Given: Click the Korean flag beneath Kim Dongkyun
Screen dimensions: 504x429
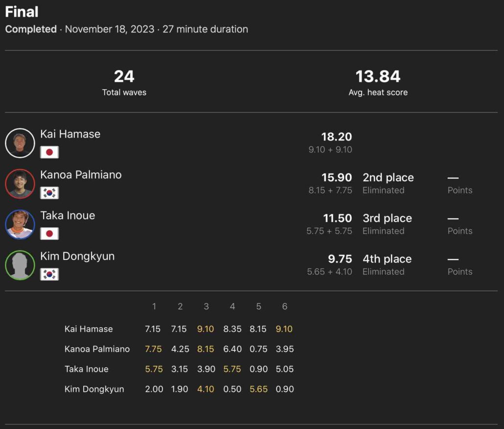Looking at the screenshot, I should pos(49,274).
